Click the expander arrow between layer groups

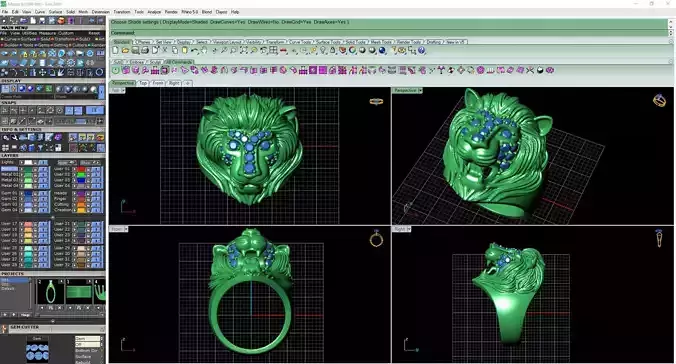pyautogui.click(x=53, y=218)
